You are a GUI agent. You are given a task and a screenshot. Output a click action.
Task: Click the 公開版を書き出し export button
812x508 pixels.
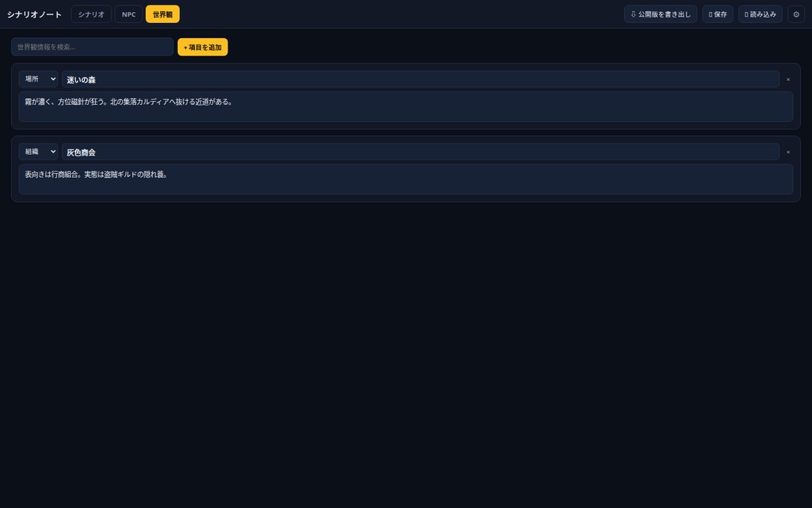(x=661, y=14)
